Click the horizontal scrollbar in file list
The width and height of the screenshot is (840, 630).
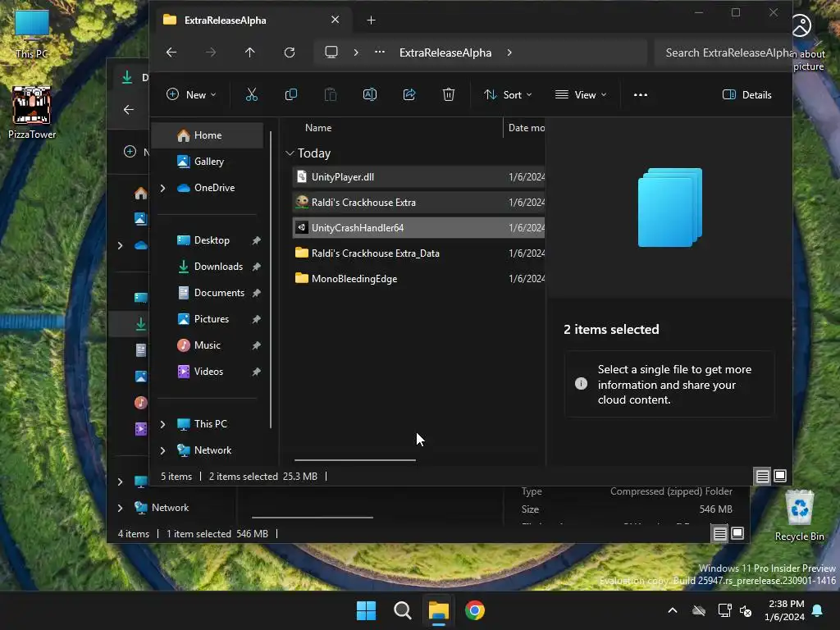coord(354,459)
